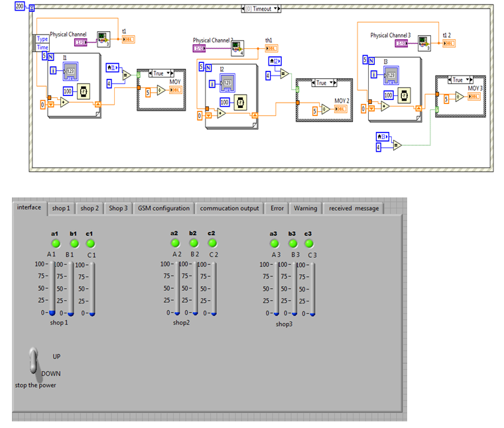The width and height of the screenshot is (504, 428).
Task: Click the MOY 2 DBL indicator terminal
Action: 341,109
